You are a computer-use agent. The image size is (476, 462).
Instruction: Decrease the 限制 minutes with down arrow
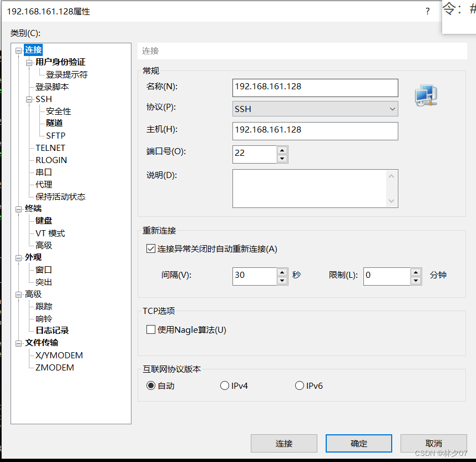click(416, 281)
